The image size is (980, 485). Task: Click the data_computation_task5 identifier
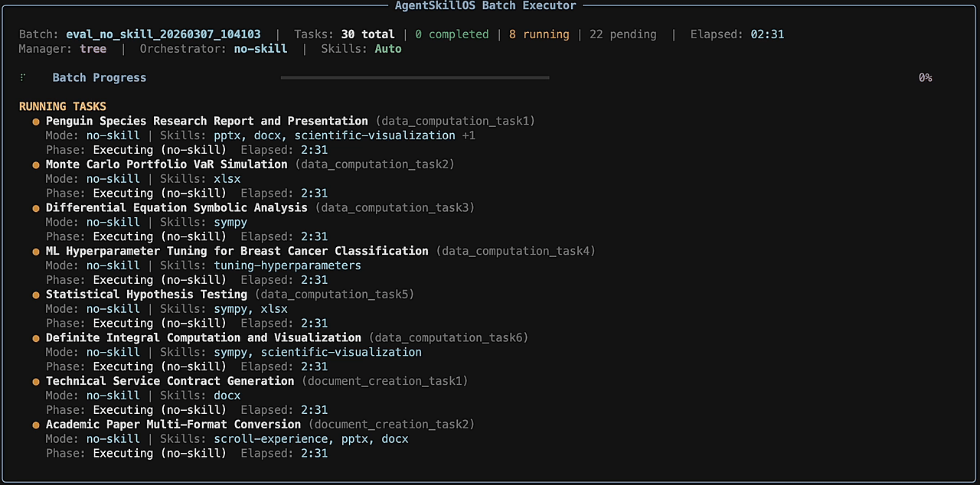click(x=334, y=295)
